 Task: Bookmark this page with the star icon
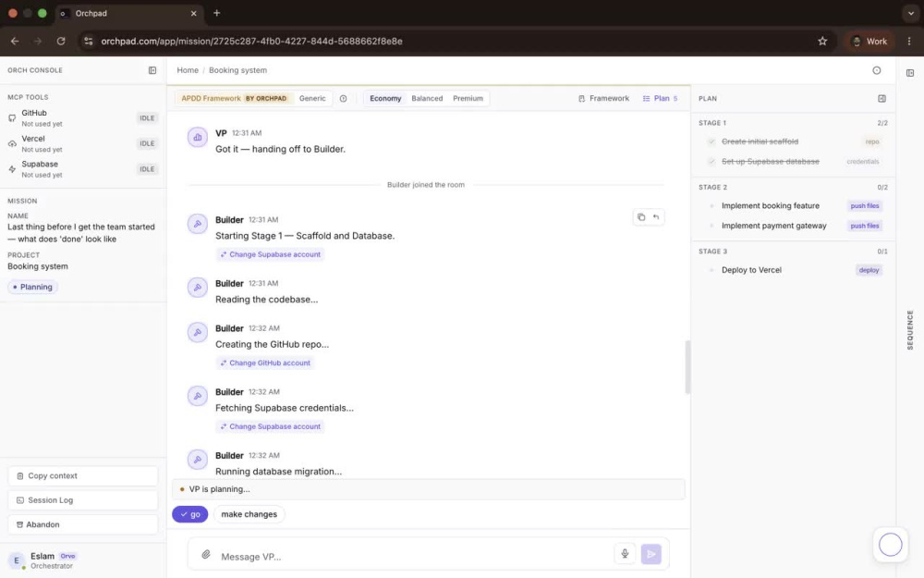point(822,42)
